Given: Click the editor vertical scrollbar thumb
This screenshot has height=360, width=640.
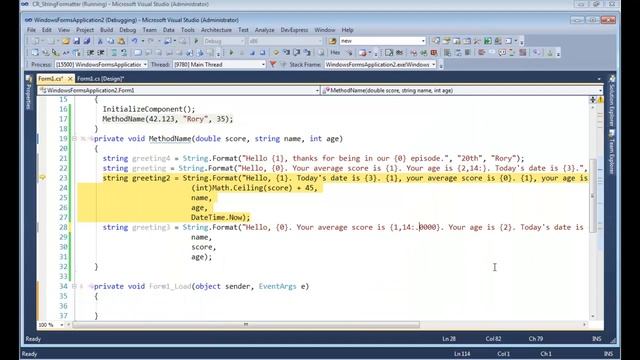Looking at the screenshot, I should [593, 196].
